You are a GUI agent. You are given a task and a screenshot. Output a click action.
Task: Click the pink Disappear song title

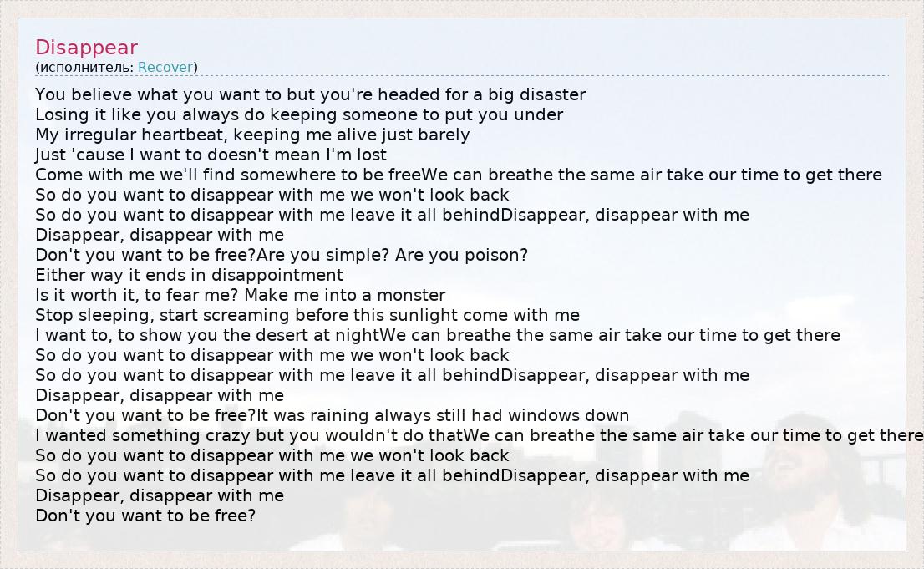86,48
